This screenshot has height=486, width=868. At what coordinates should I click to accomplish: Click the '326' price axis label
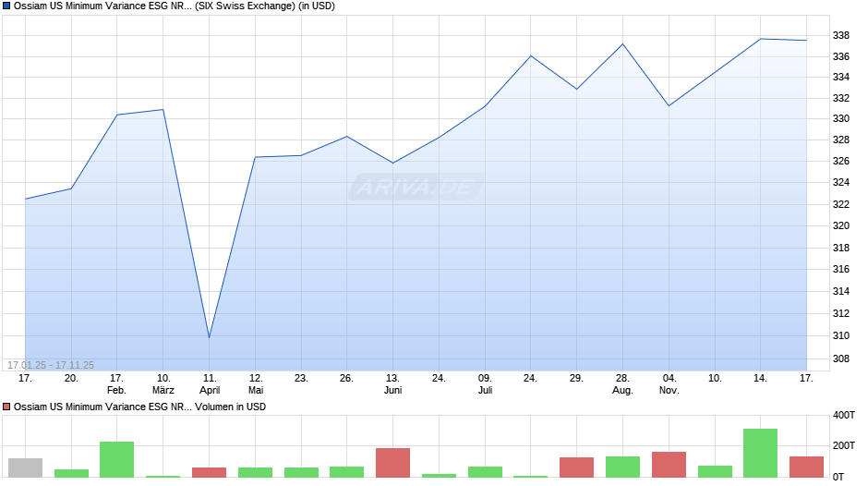(841, 162)
